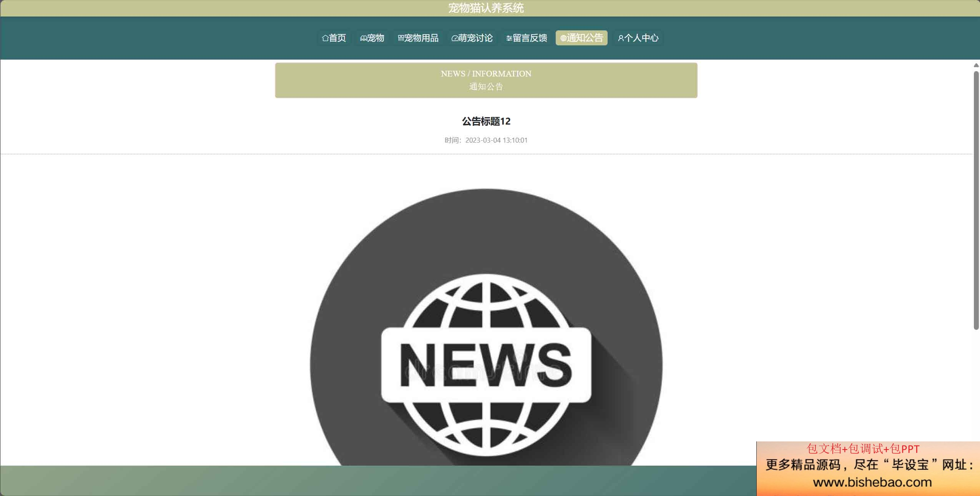Click the icon beside 留言反馈

[509, 38]
